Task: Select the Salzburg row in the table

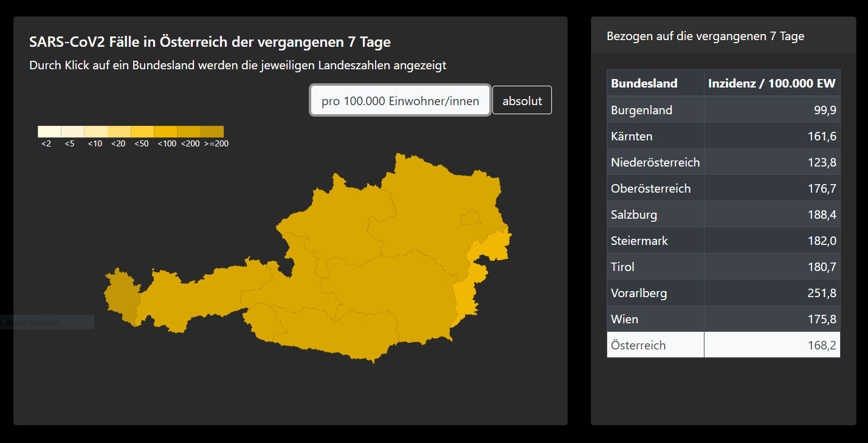Action: (x=723, y=215)
